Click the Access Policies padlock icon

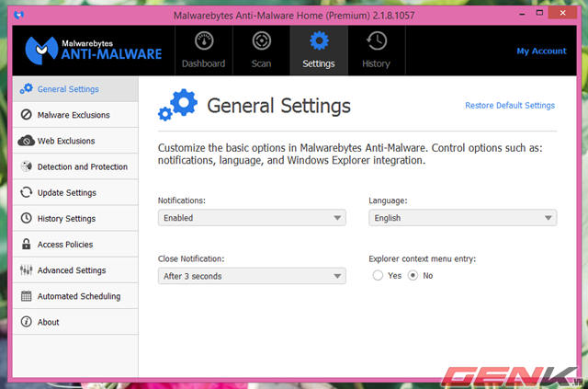tap(26, 244)
